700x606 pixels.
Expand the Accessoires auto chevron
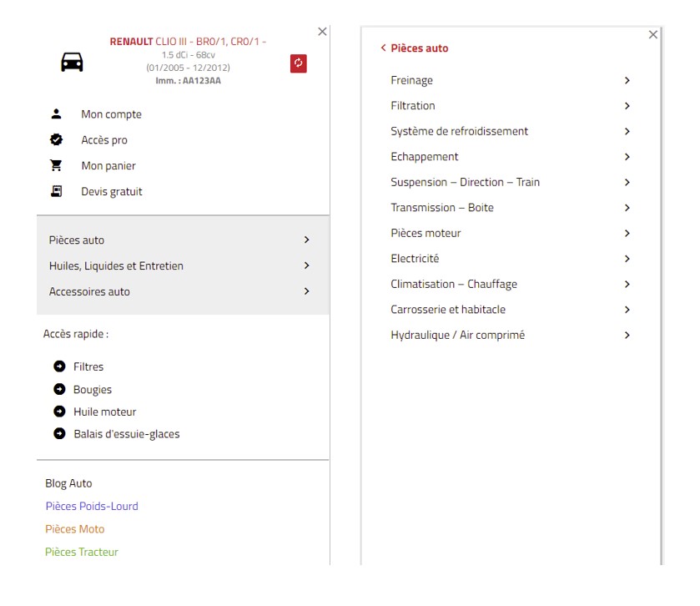307,291
